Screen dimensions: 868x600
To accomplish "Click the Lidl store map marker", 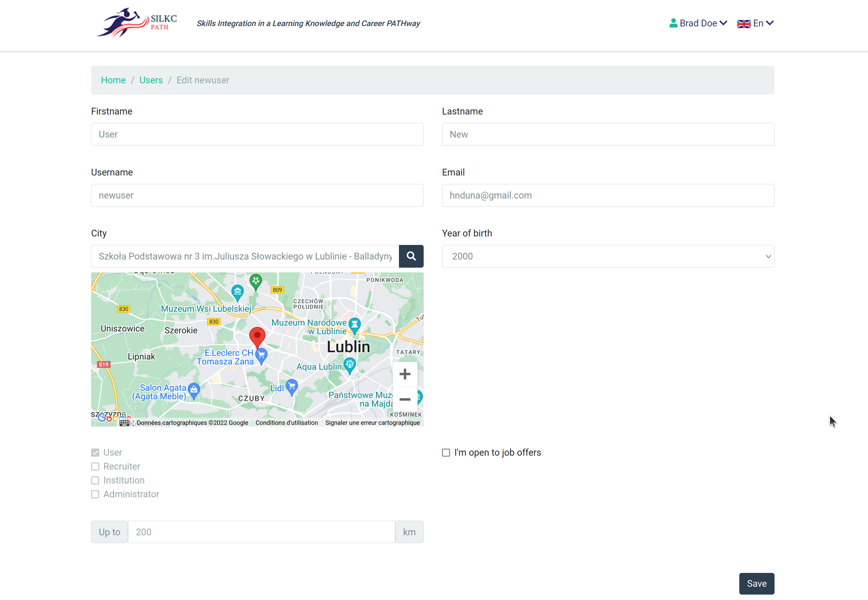I will click(x=292, y=386).
